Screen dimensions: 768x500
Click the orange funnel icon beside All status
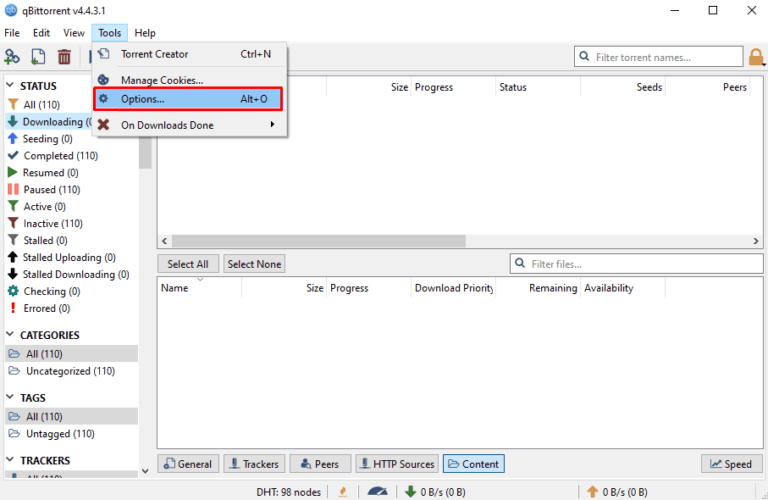(x=13, y=104)
